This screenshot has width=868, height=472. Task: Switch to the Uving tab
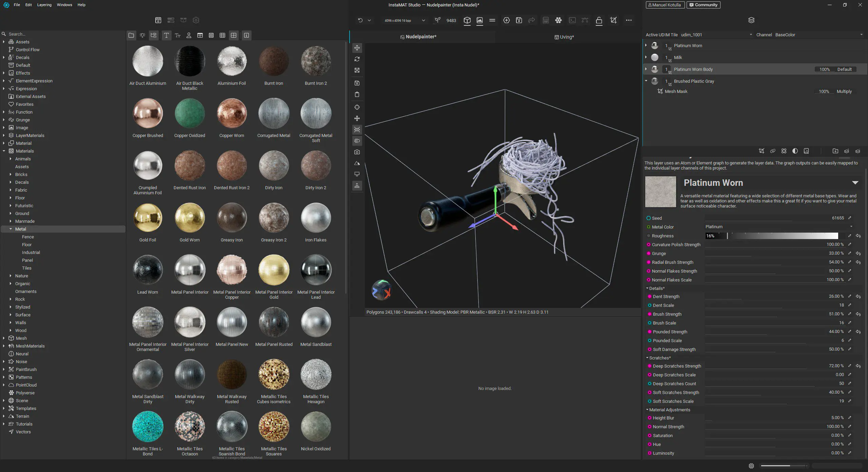point(564,37)
